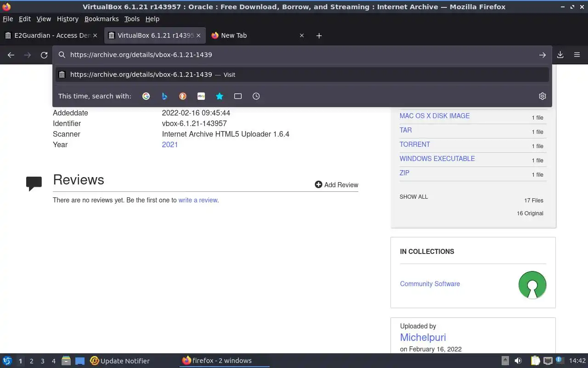Open MAC OS X DISK IMAGE download

click(x=435, y=116)
